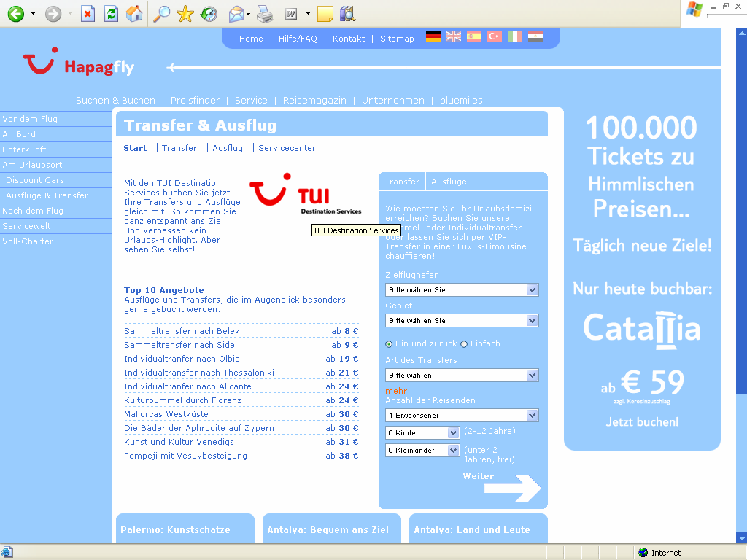
Task: Click the Hapagfly logo
Action: [79, 62]
